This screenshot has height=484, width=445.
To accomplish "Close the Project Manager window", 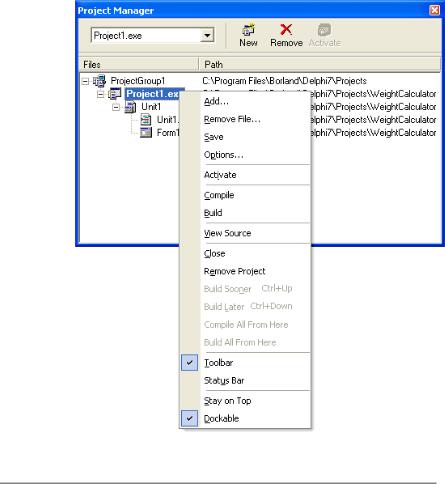I will tap(435, 10).
